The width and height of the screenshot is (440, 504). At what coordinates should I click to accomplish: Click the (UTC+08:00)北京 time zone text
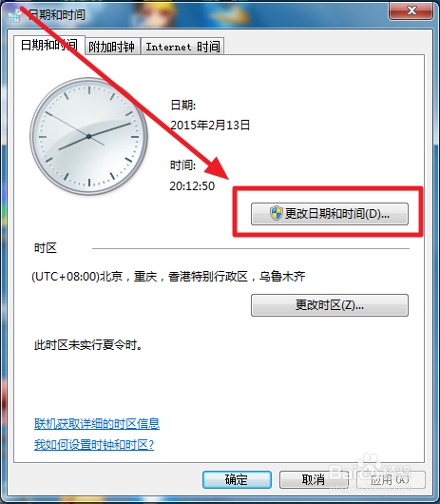click(168, 277)
